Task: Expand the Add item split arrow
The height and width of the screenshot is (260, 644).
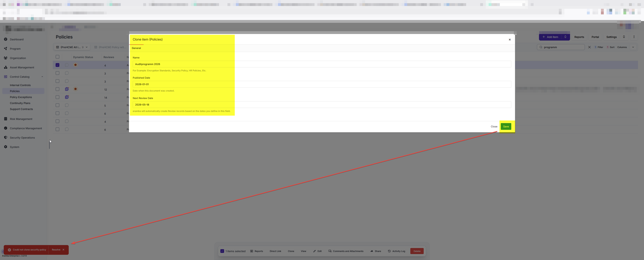Action: pos(565,37)
